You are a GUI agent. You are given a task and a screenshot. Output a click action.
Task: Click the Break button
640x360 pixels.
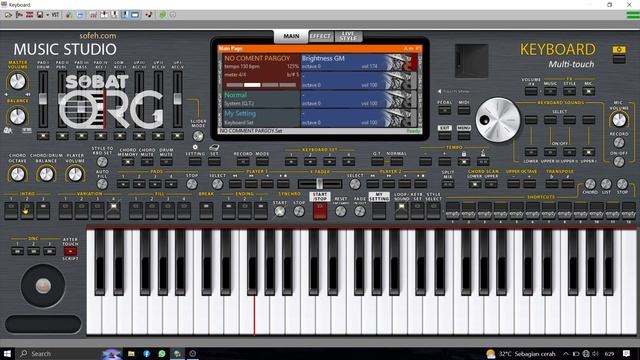[206, 211]
